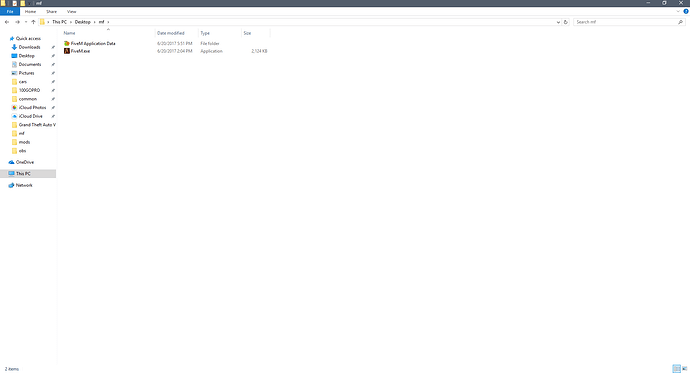Click Desktop in the address breadcrumb
The image size is (690, 373).
pyautogui.click(x=82, y=22)
